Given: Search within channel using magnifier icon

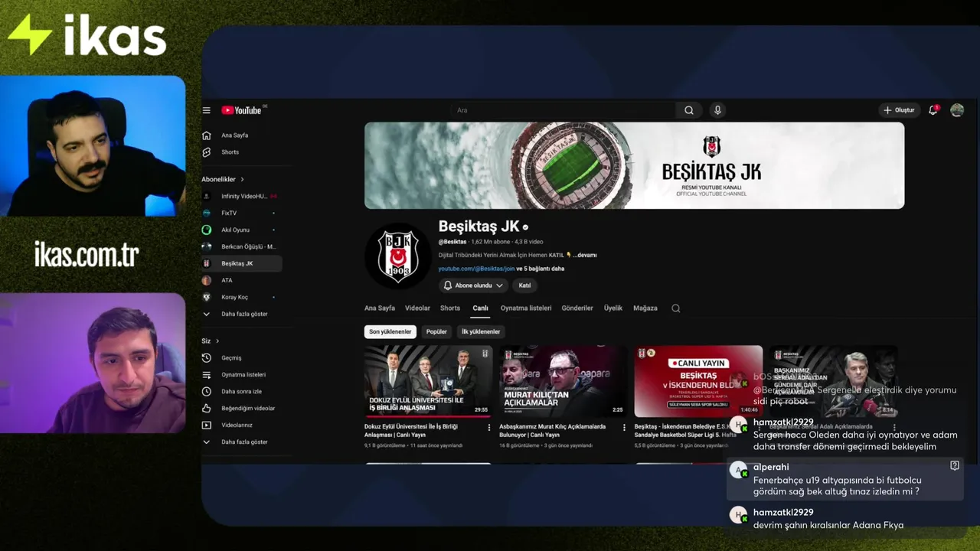Looking at the screenshot, I should click(x=675, y=308).
